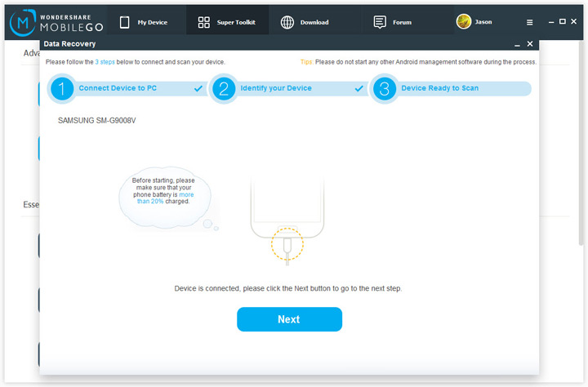Click 'Connect Device to PC' step label

tap(118, 88)
